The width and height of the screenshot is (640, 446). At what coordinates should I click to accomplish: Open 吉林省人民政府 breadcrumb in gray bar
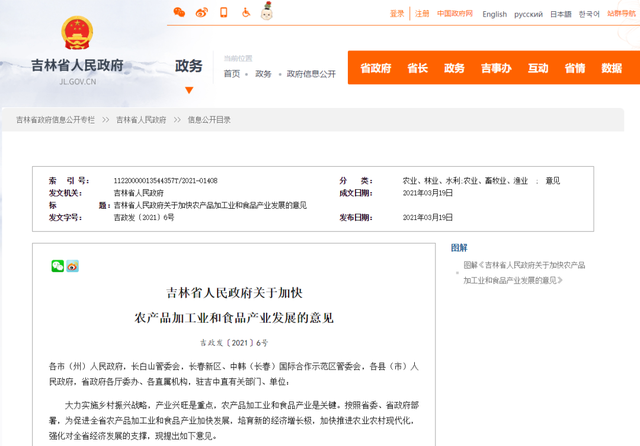pos(141,120)
